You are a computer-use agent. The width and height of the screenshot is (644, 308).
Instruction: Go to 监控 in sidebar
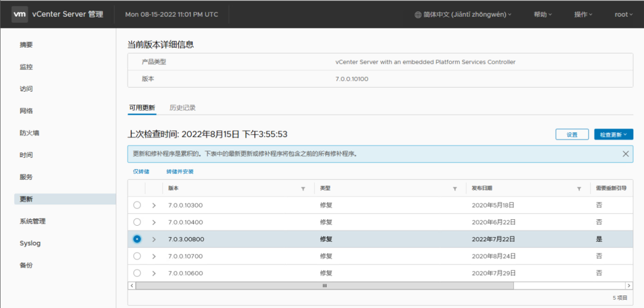(26, 67)
